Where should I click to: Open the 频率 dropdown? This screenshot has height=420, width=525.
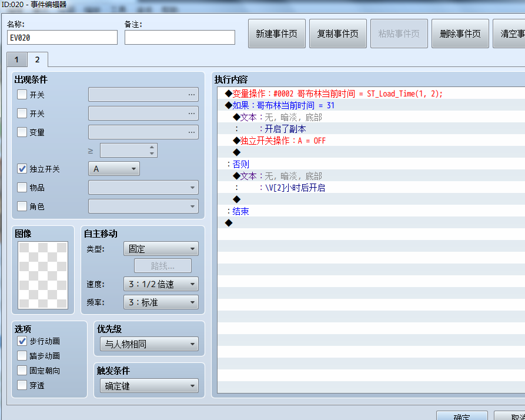pyautogui.click(x=161, y=302)
